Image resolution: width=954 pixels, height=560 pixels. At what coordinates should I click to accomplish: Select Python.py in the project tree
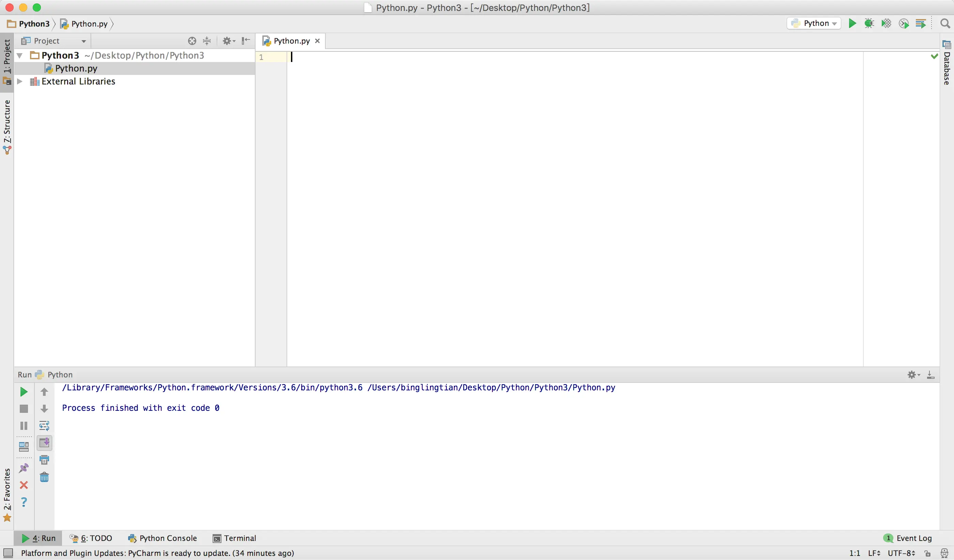click(76, 68)
